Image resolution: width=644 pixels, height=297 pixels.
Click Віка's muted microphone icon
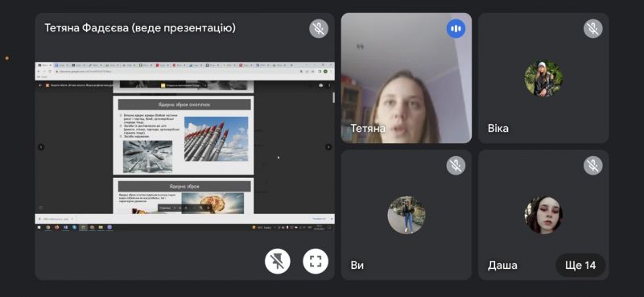593,29
